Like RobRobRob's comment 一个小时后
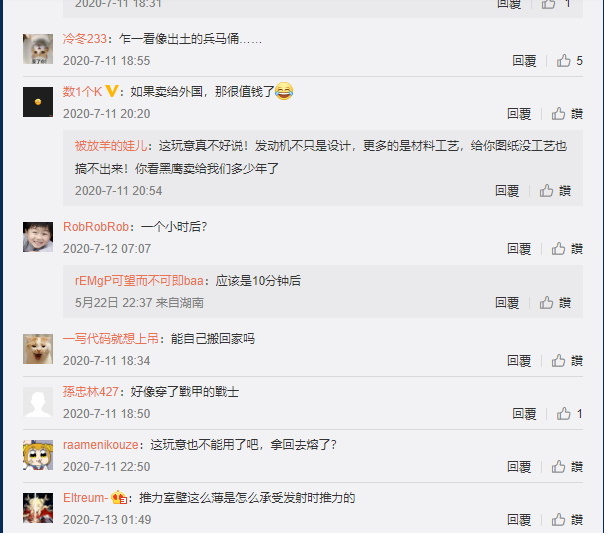 pyautogui.click(x=567, y=249)
